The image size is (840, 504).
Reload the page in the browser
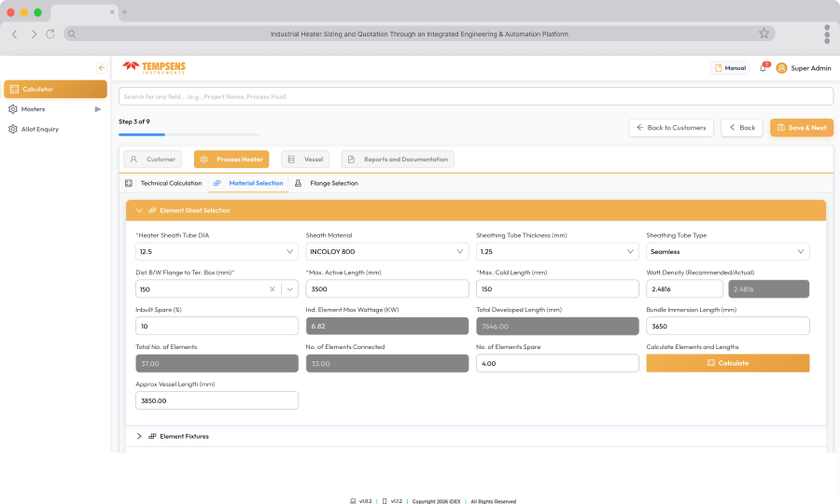[50, 34]
